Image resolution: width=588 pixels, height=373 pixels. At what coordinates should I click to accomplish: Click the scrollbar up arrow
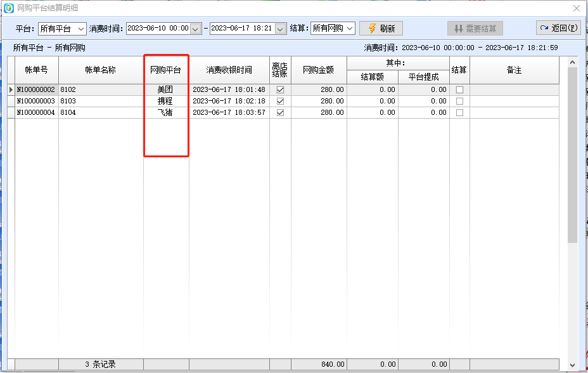[x=572, y=62]
